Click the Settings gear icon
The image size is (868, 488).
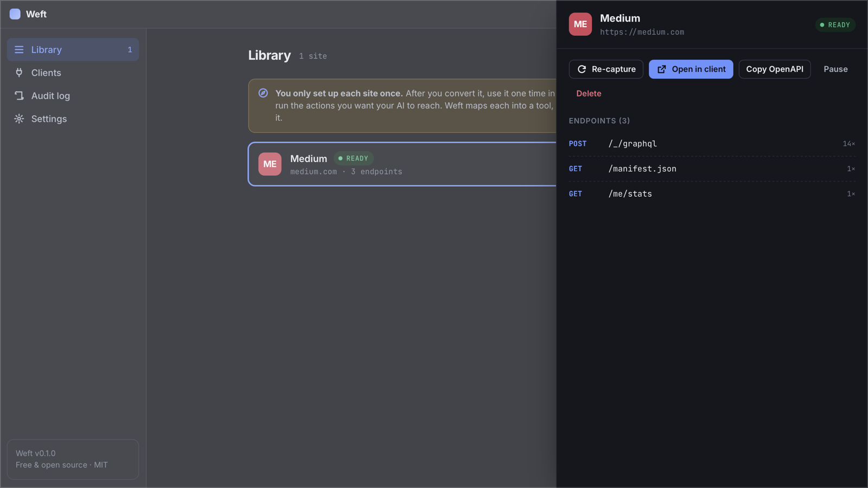tap(19, 119)
